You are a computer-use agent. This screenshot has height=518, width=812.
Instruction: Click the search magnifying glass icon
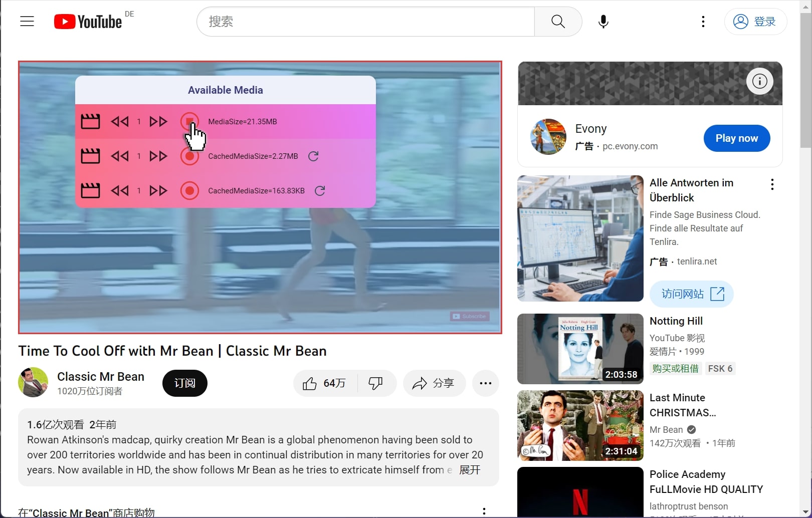pos(557,22)
